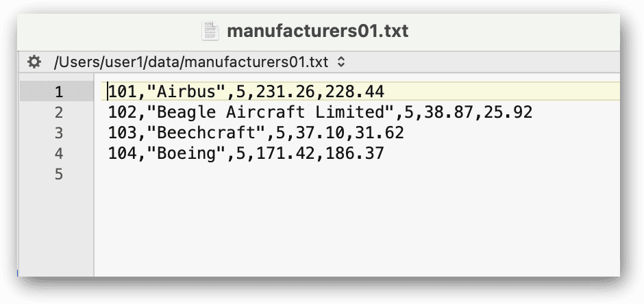Select line number 3 in gutter
The height and width of the screenshot is (304, 644).
pyautogui.click(x=59, y=133)
